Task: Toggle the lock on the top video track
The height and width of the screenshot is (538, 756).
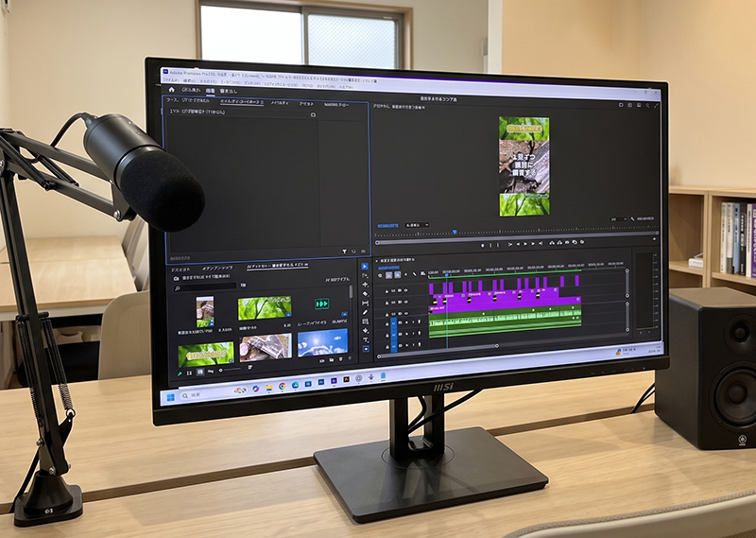Action: pyautogui.click(x=387, y=291)
